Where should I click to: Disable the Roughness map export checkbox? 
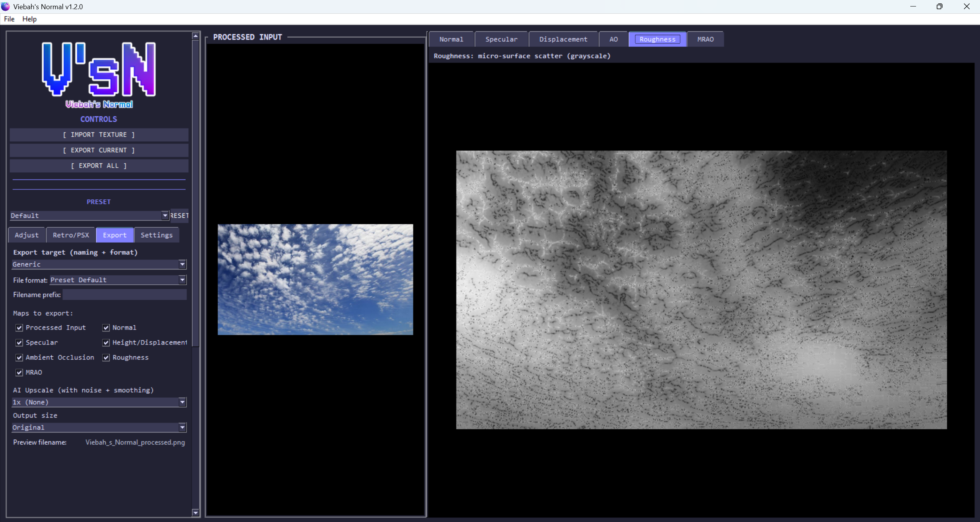(x=106, y=357)
